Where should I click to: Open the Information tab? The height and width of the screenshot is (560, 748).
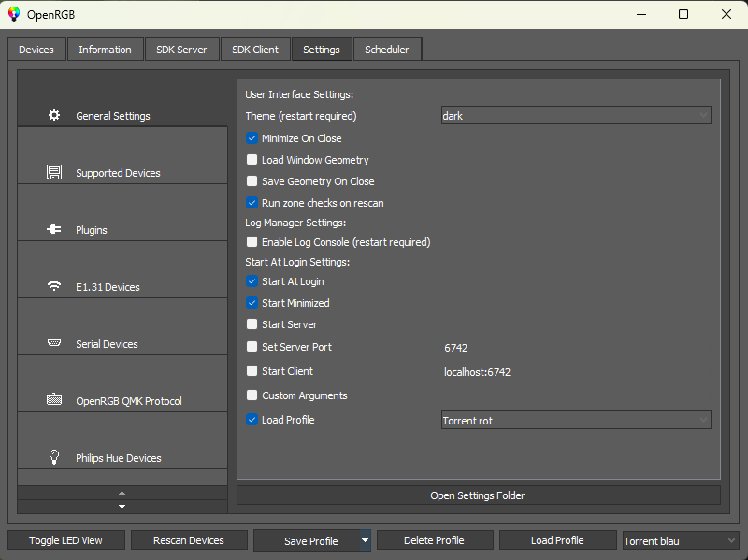tap(105, 50)
